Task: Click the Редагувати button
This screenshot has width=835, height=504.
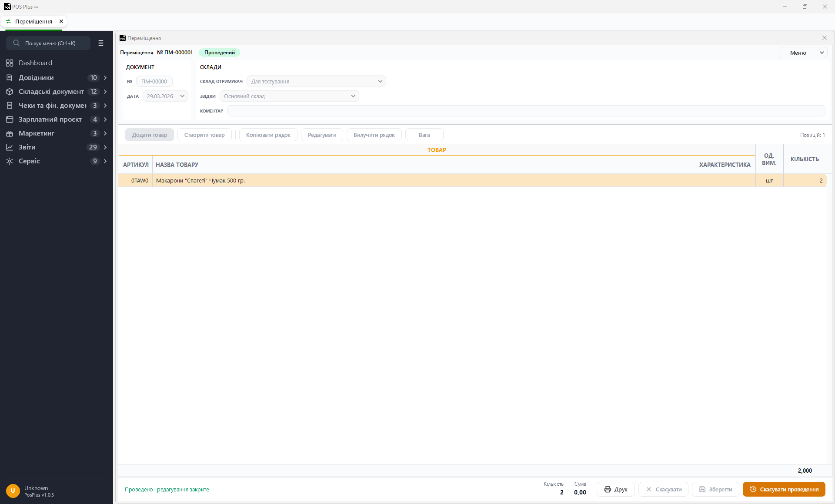Action: (x=322, y=135)
